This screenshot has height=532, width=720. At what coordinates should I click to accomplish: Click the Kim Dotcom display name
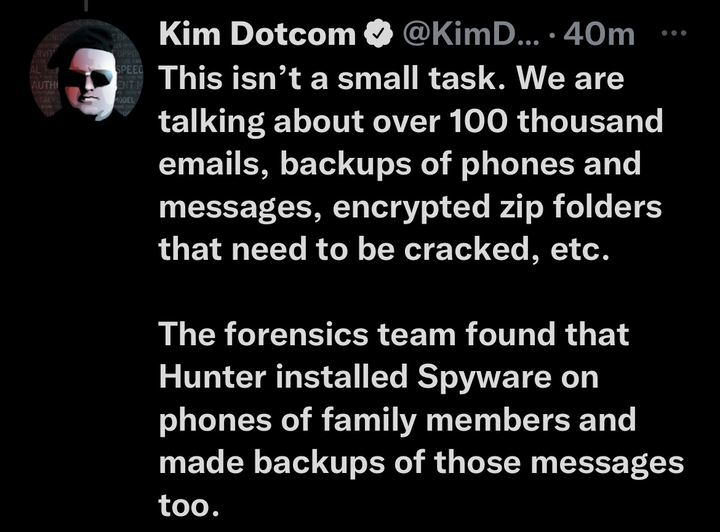[257, 37]
